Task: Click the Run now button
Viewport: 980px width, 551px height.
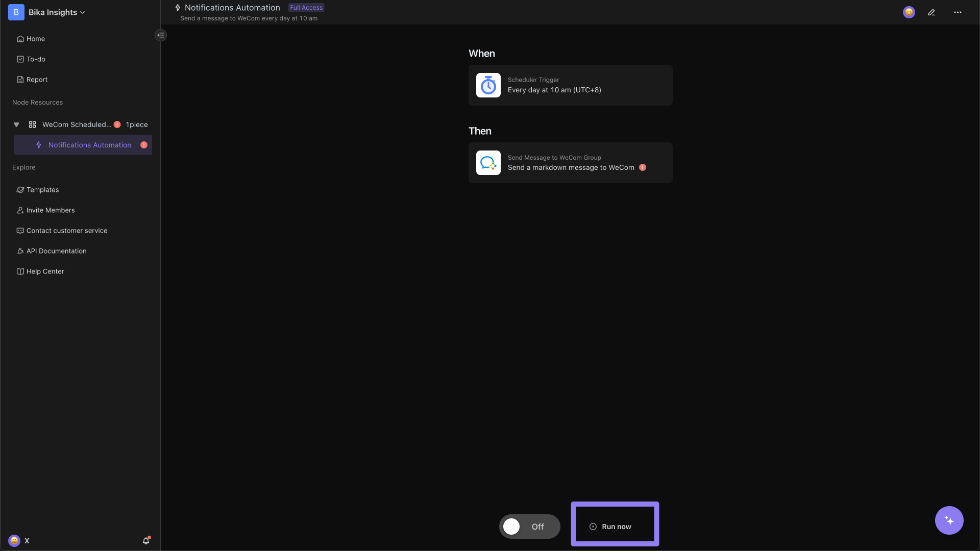Action: click(615, 527)
